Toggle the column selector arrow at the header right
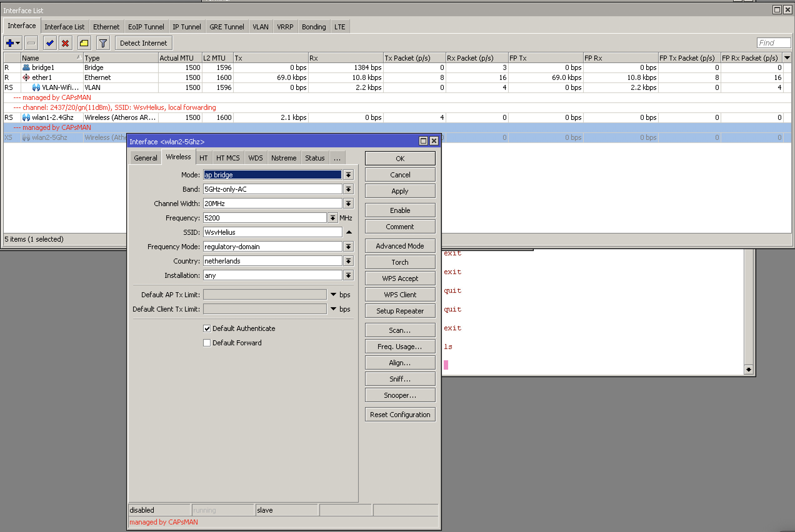This screenshot has width=795, height=532. click(787, 58)
